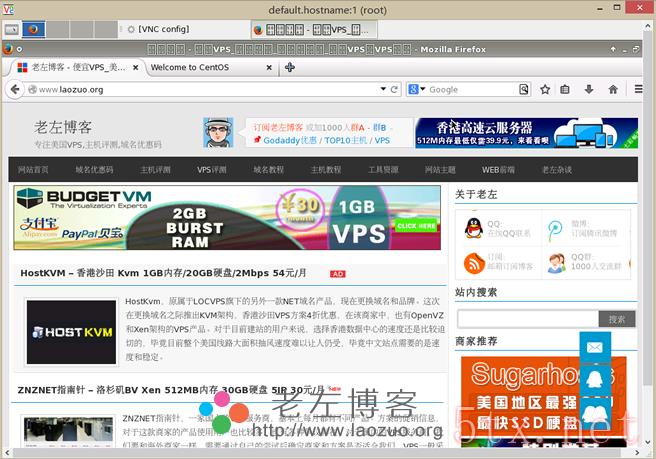The width and height of the screenshot is (656, 459).
Task: Click the floating blue email envelope button
Action: (595, 347)
